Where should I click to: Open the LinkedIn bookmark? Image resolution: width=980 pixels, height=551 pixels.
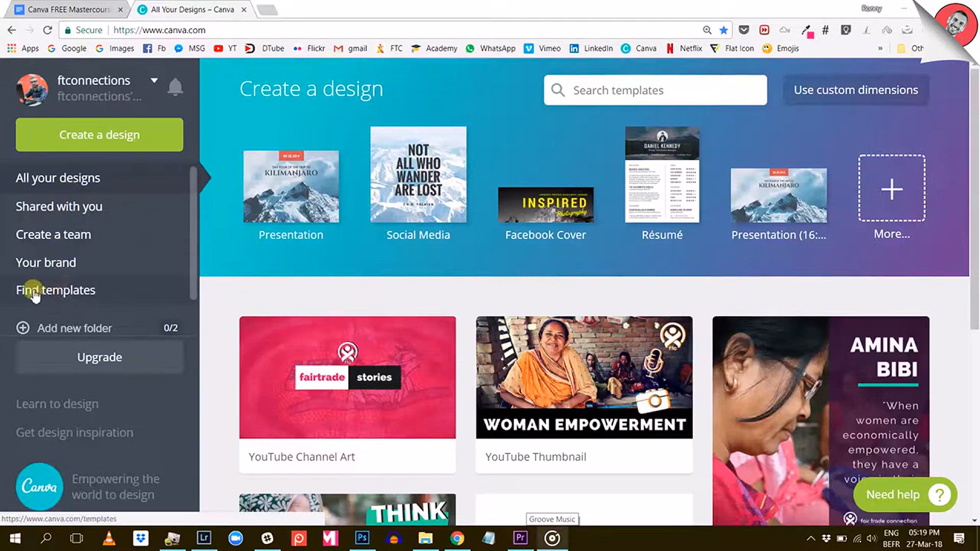click(x=591, y=48)
